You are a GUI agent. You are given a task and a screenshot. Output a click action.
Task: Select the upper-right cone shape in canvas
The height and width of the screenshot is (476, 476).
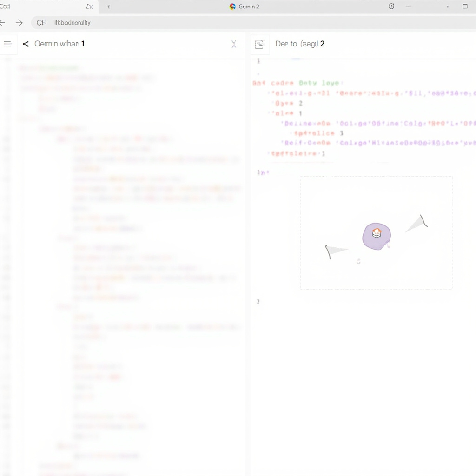point(416,224)
